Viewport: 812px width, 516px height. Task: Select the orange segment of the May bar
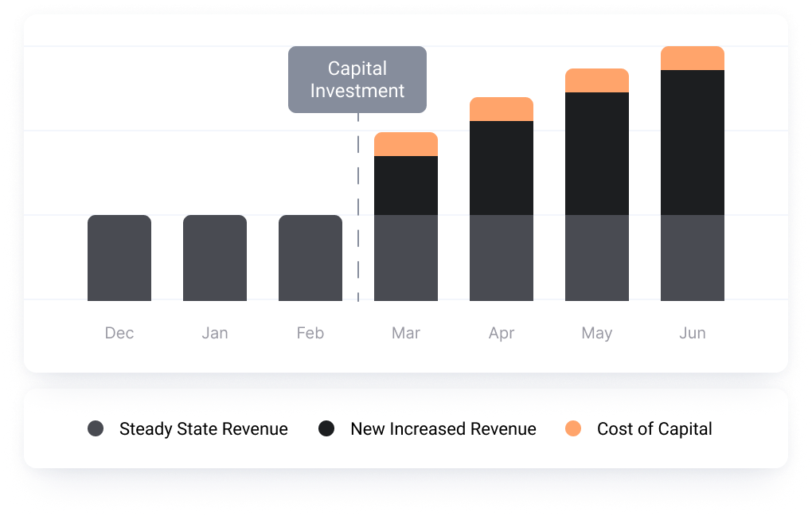click(x=597, y=80)
